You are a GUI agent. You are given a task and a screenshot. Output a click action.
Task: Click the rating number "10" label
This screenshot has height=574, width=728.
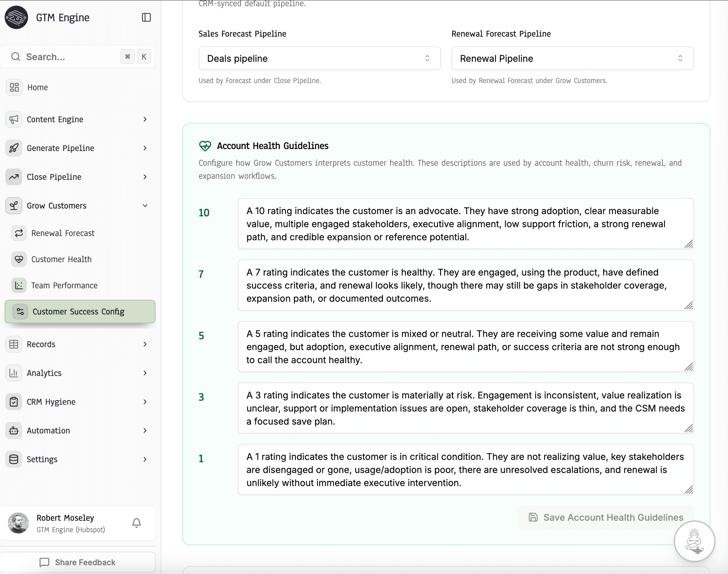click(204, 213)
